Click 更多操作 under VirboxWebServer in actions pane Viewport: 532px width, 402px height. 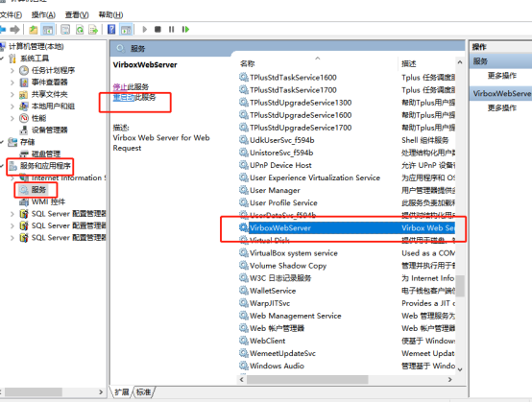coord(502,107)
